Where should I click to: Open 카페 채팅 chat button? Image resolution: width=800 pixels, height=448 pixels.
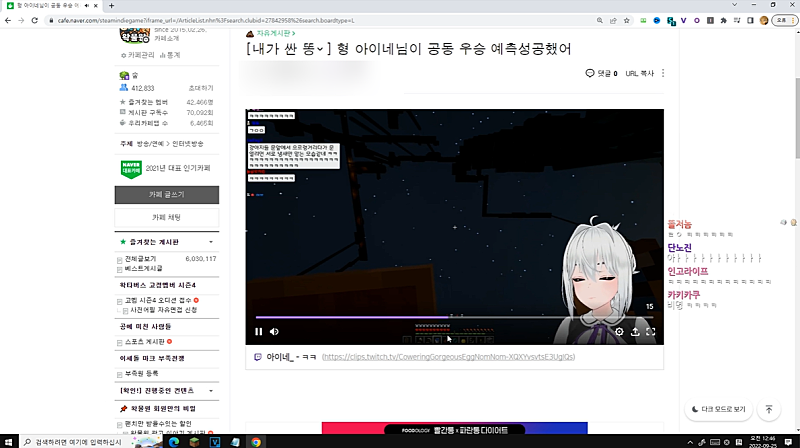click(x=167, y=217)
